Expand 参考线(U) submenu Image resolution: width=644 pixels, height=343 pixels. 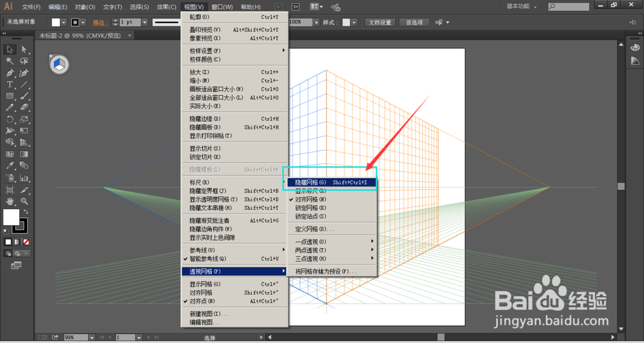pyautogui.click(x=234, y=250)
